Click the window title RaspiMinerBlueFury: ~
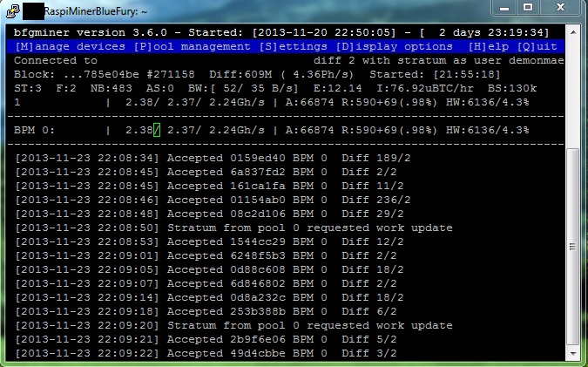The width and height of the screenshot is (588, 367). pos(96,11)
